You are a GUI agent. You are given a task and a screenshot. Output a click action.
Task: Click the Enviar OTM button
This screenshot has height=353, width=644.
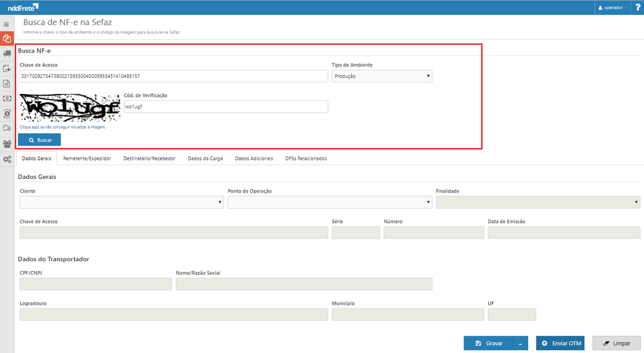[560, 343]
